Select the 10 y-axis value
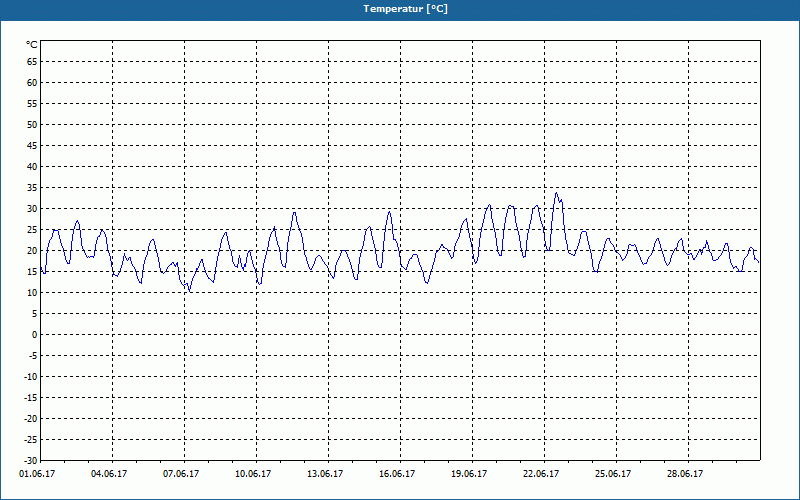The height and width of the screenshot is (500, 800). pos(32,292)
